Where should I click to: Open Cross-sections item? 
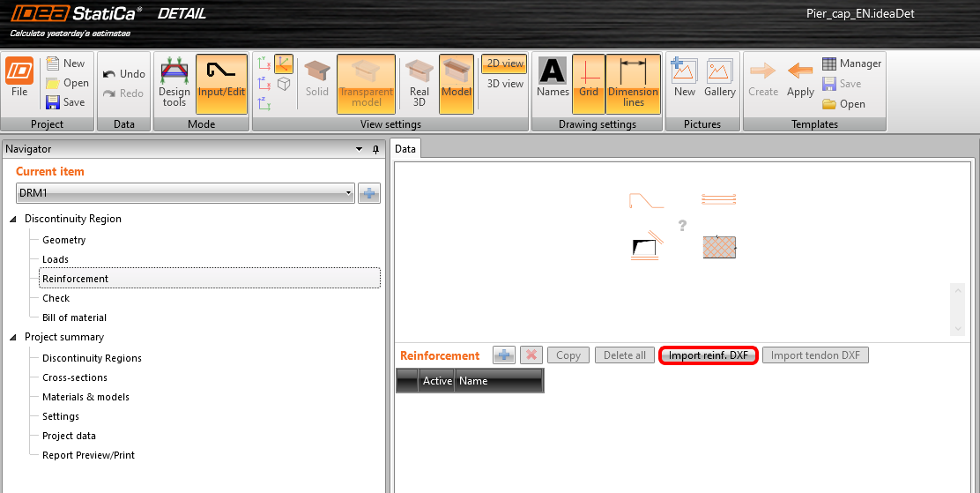click(x=74, y=377)
